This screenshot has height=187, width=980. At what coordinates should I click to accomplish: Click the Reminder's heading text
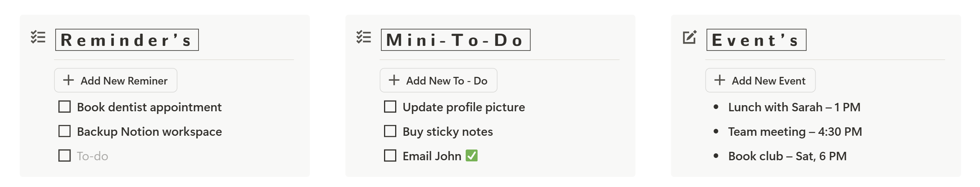[x=127, y=40]
